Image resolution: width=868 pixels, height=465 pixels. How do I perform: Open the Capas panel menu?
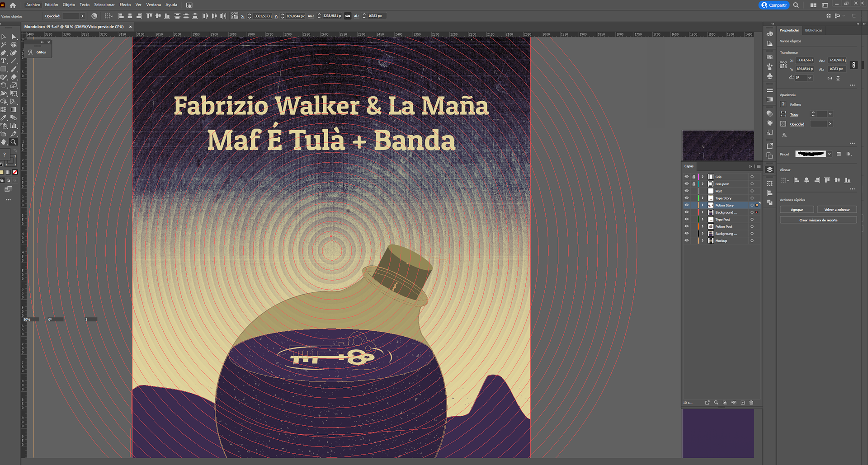[x=759, y=166]
